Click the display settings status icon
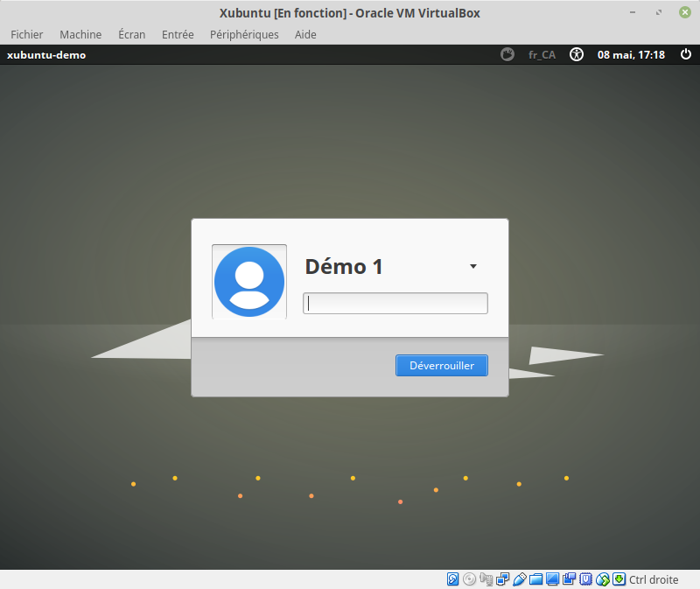 point(553,578)
